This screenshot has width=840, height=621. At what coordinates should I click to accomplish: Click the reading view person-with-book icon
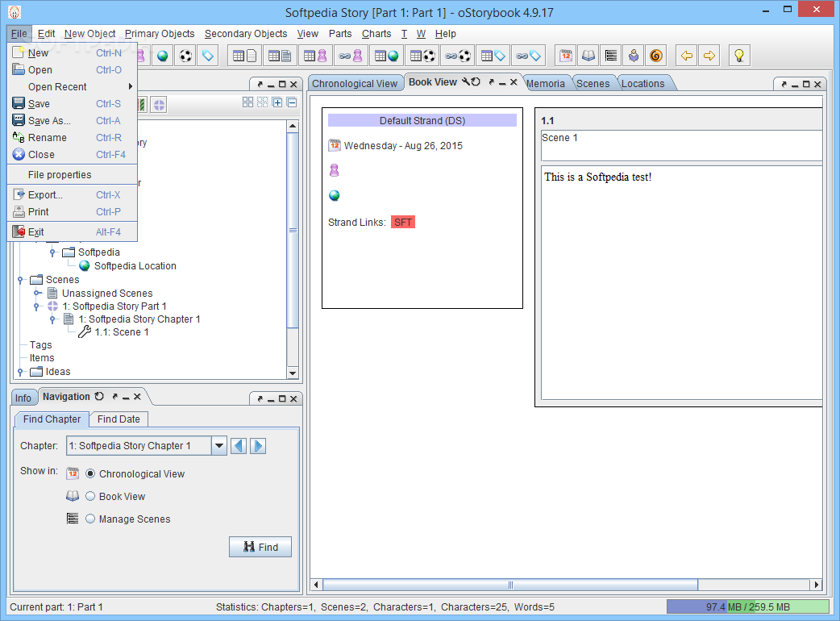[x=633, y=56]
